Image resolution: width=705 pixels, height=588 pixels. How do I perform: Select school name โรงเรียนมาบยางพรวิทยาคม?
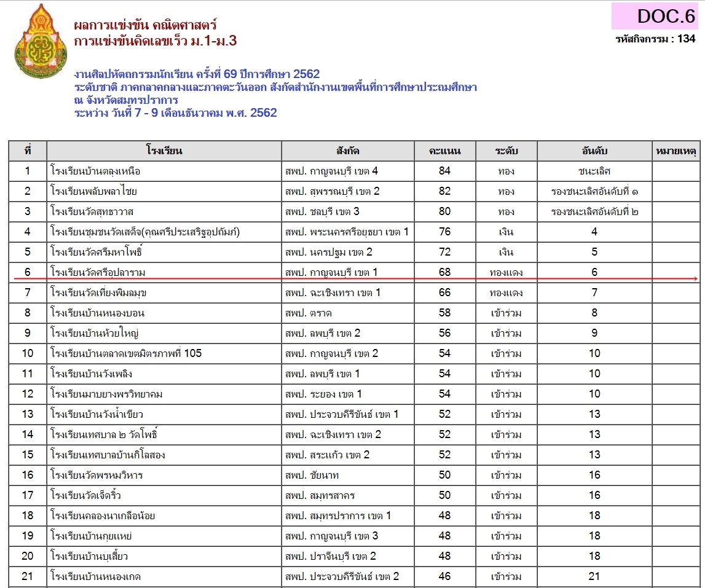[106, 394]
